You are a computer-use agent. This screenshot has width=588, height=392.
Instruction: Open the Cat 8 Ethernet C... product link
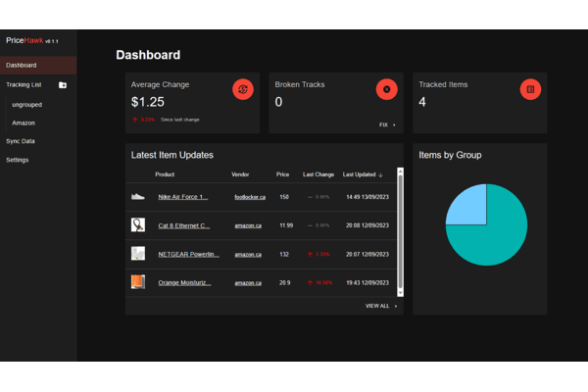pos(184,225)
